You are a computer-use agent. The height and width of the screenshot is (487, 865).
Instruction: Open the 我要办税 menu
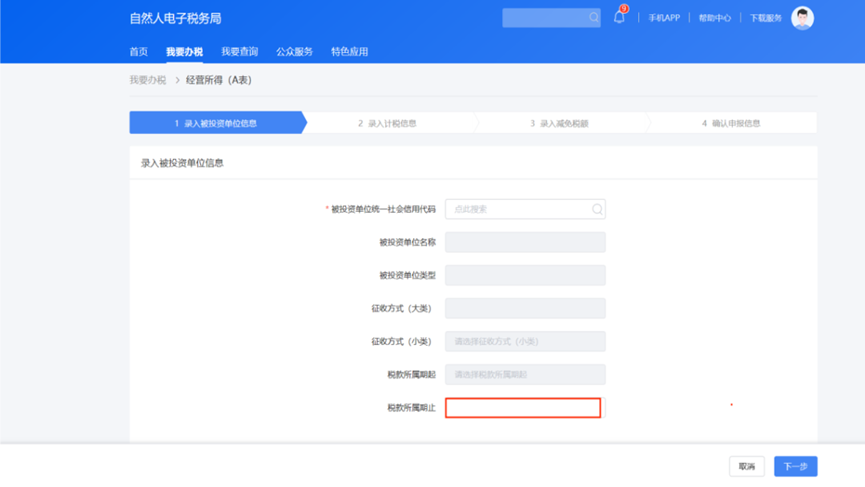[x=184, y=52]
